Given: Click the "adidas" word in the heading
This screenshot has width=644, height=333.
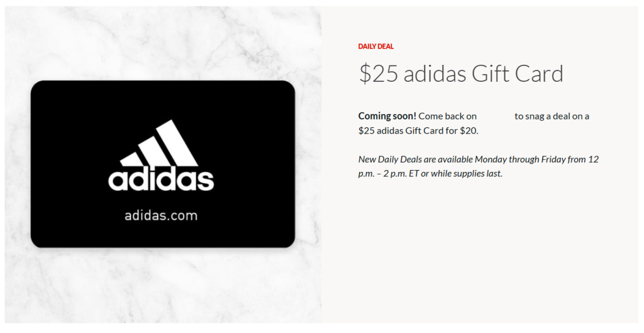Looking at the screenshot, I should point(435,74).
